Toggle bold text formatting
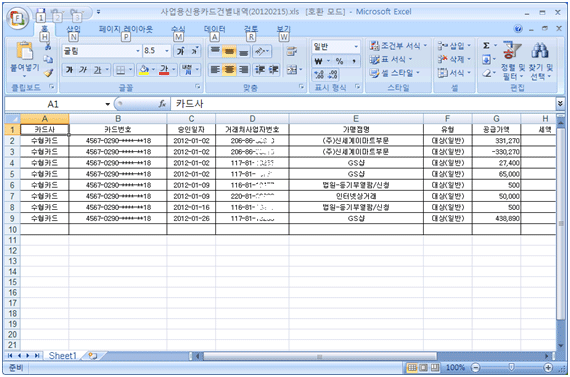Viewport: 570px width, 377px height. pos(69,70)
